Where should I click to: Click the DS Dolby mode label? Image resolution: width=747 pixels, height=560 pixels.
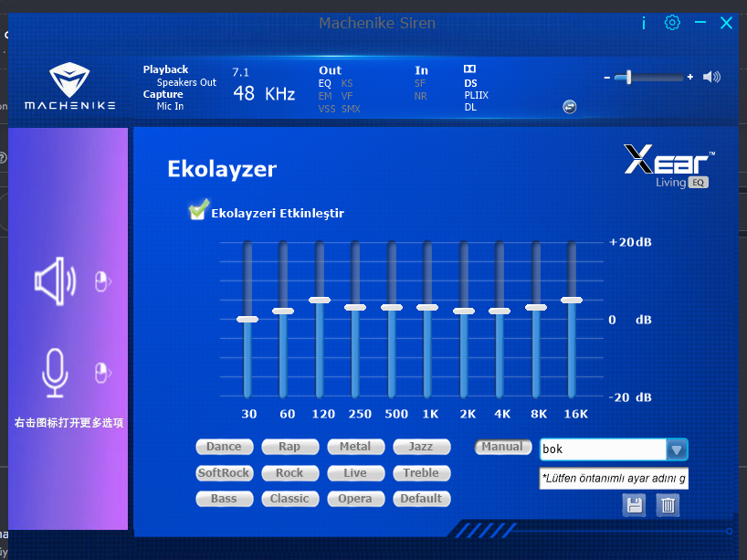pyautogui.click(x=470, y=83)
